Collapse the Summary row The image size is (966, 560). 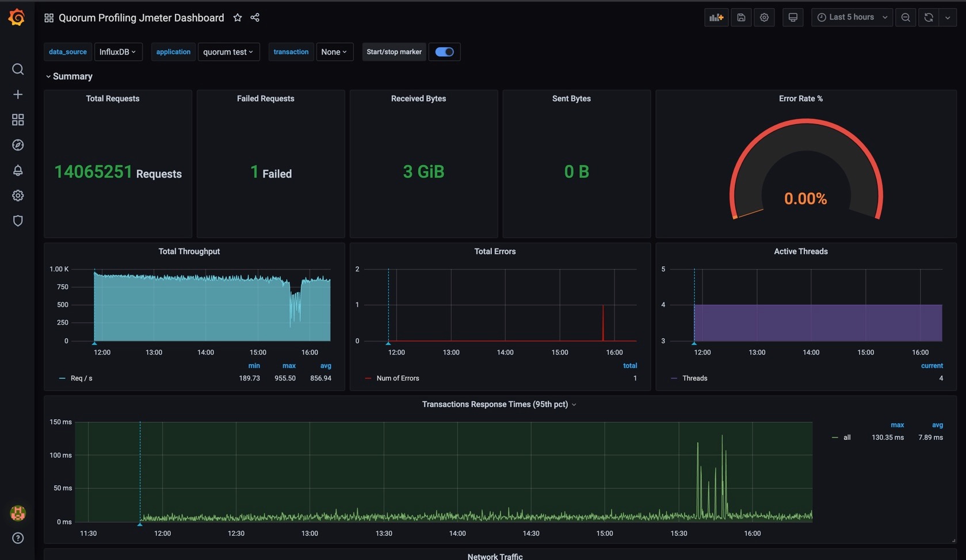point(68,76)
